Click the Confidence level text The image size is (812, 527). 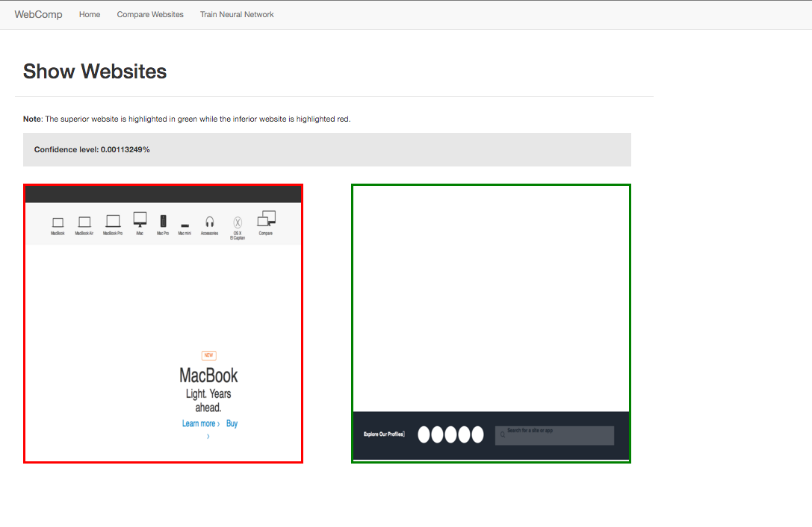point(92,149)
